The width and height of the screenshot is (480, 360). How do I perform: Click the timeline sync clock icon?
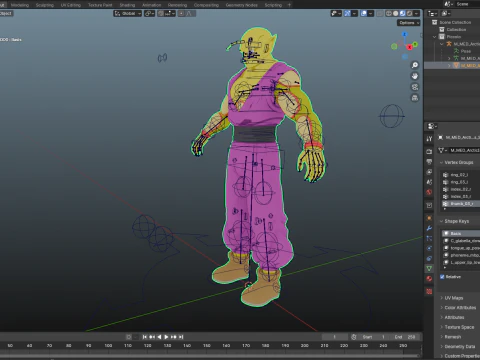coord(354,337)
